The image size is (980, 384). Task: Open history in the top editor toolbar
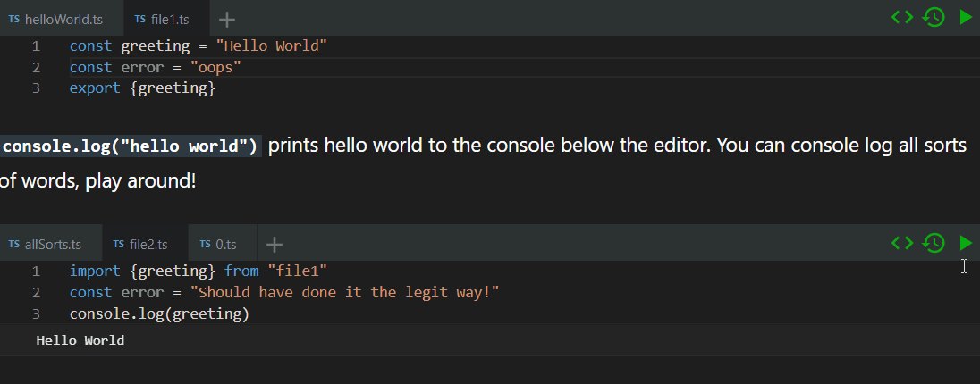934,18
